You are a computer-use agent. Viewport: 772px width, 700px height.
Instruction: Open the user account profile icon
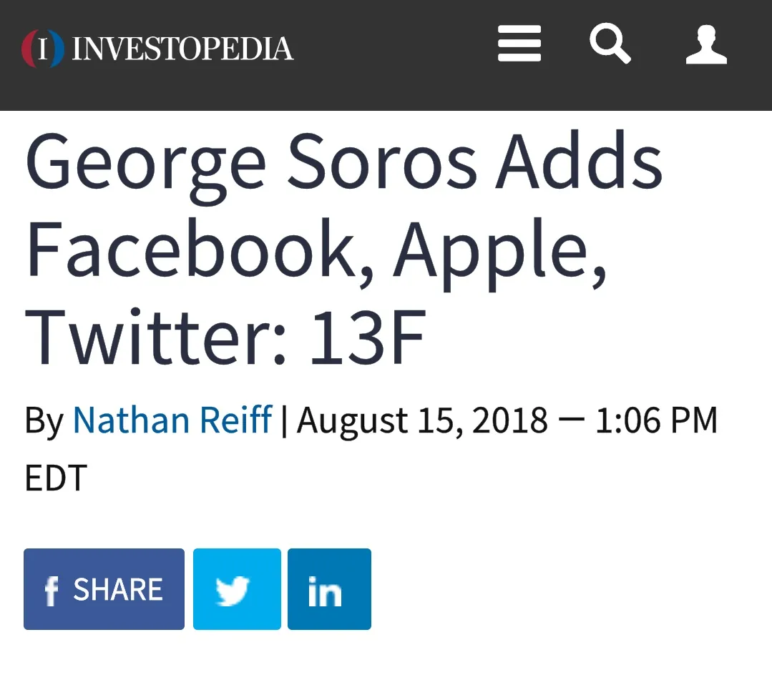coord(706,44)
